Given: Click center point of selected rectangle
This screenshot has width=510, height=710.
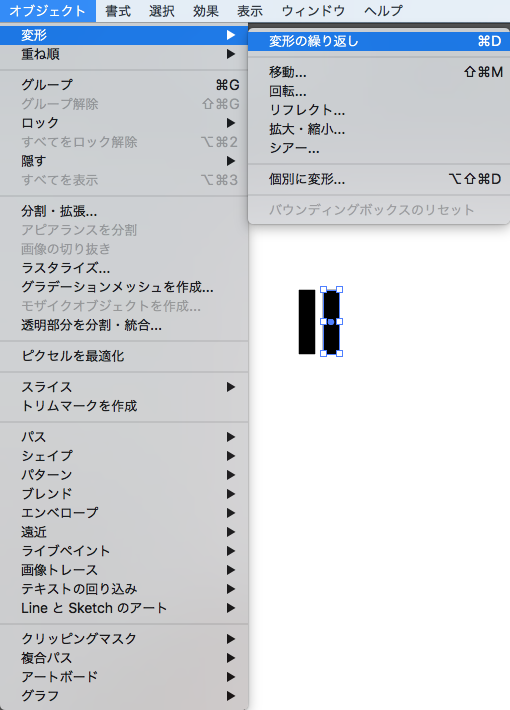Looking at the screenshot, I should (331, 322).
